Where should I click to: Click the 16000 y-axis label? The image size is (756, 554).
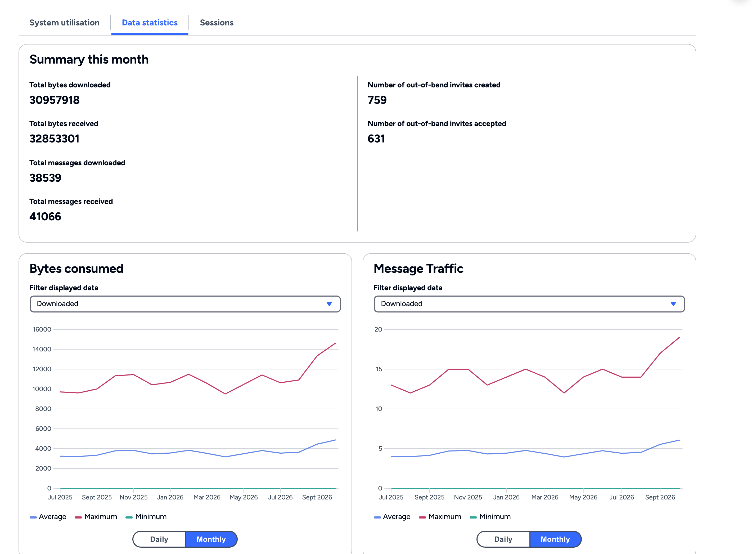tap(42, 329)
